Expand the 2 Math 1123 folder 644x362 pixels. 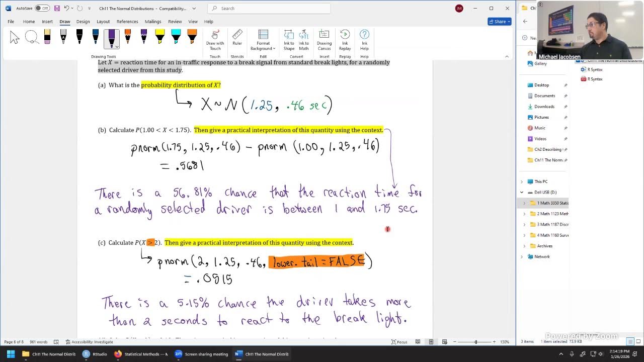(524, 214)
